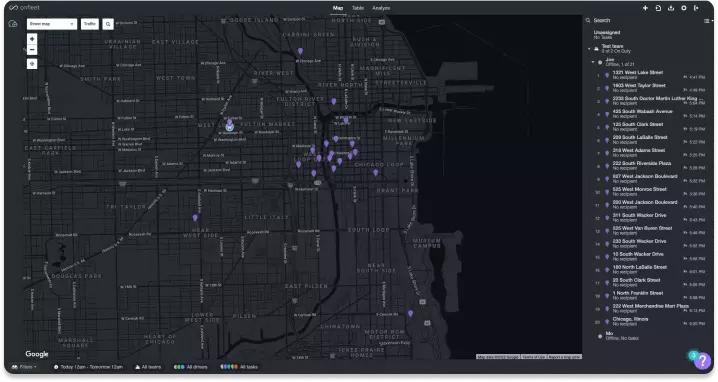Viewport: 718px width, 382px height.
Task: Select task 311 South Wacker Drive
Action: [x=650, y=217]
